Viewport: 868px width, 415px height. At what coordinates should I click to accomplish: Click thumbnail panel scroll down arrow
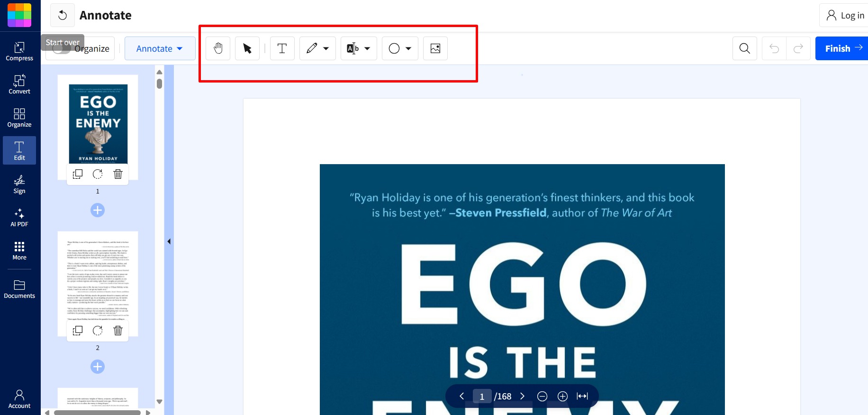pyautogui.click(x=160, y=401)
